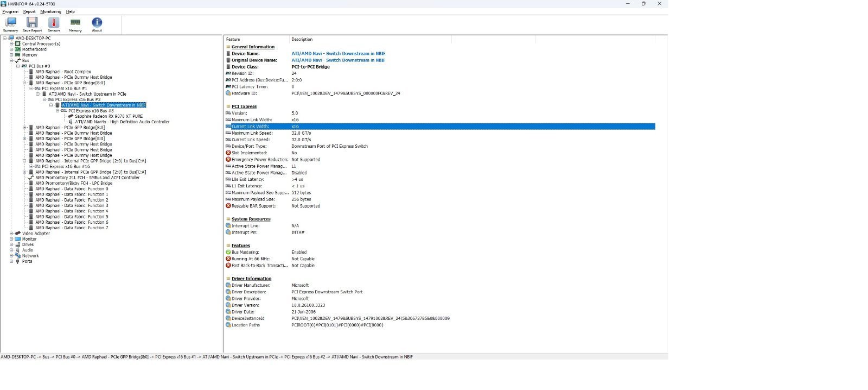Select AMD Promontory/Bixby FCH - LPC Bridge
The image size is (868, 390).
pos(74,183)
